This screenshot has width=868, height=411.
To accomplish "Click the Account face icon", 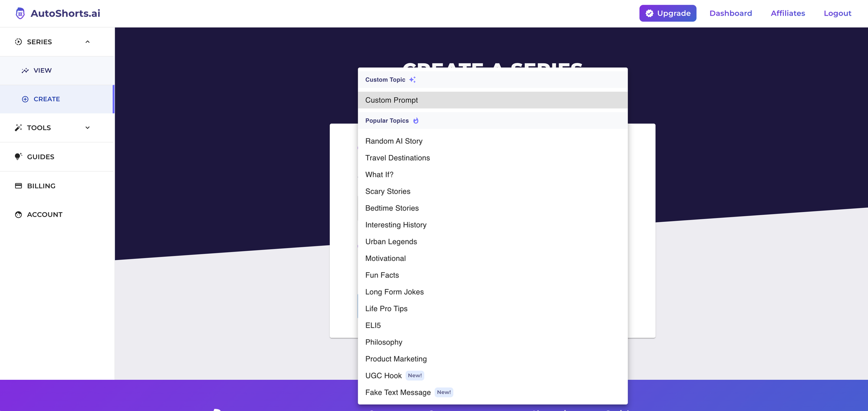I will point(18,214).
